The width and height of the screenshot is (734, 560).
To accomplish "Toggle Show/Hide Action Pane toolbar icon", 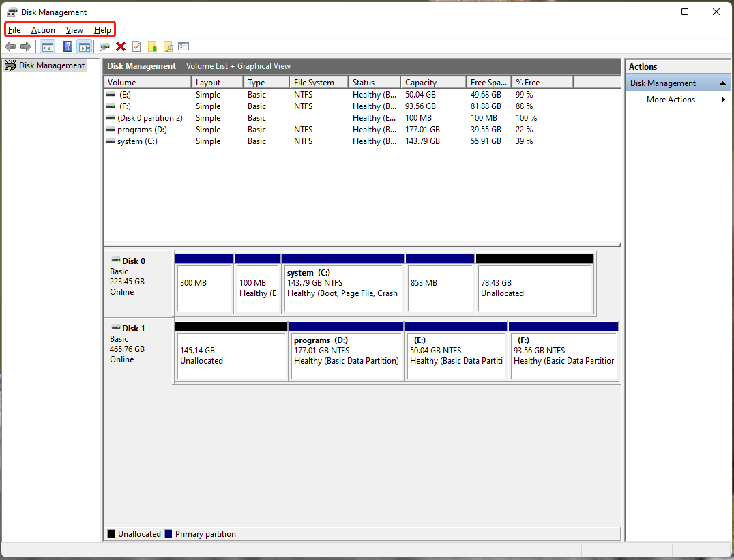I will [85, 46].
